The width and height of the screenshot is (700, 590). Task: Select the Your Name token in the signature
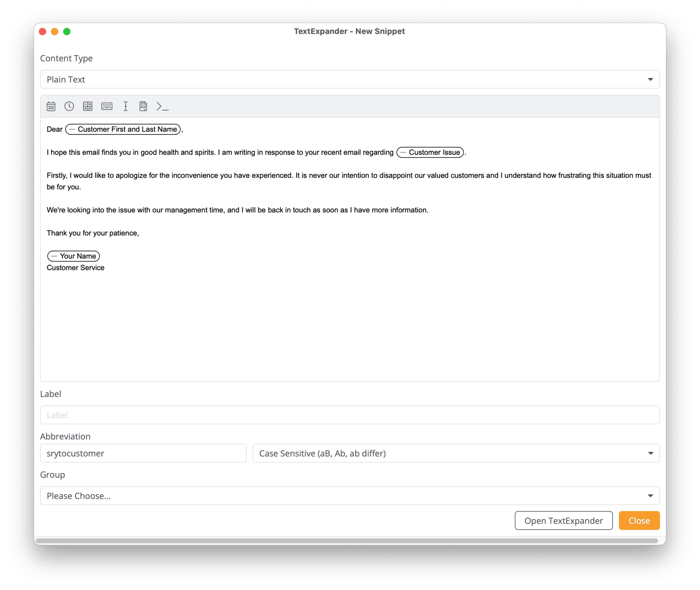coord(73,256)
